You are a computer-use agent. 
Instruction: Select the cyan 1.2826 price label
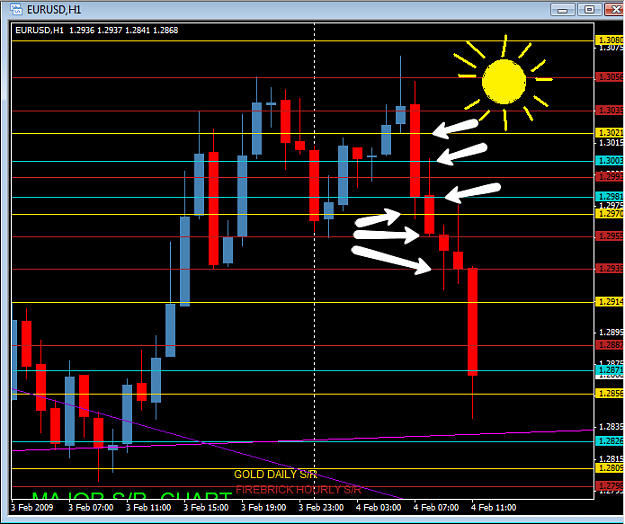coord(609,441)
